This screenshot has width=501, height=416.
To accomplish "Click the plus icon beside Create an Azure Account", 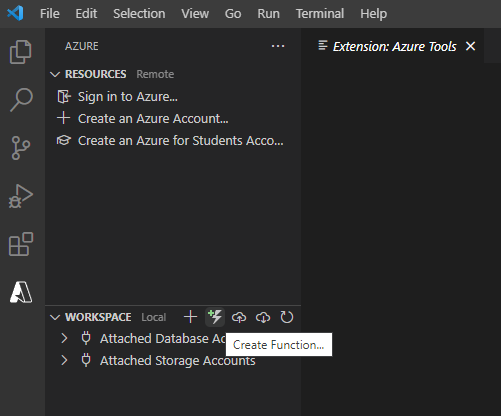I will (63, 118).
